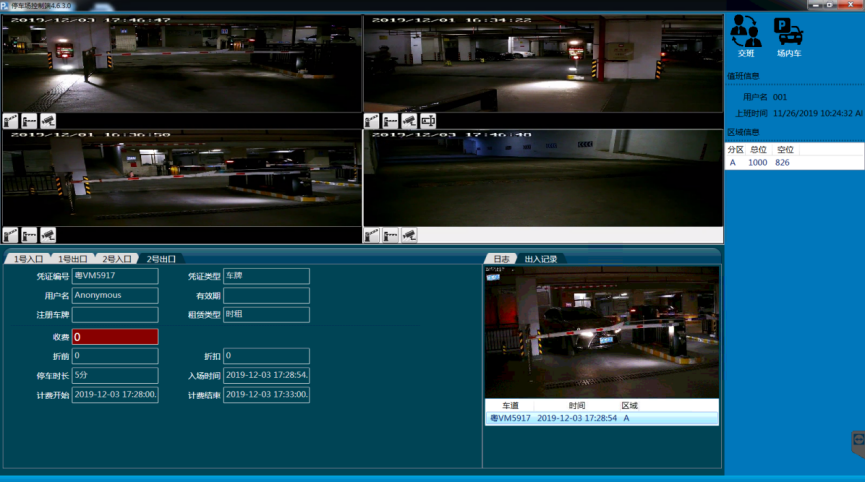Raise barrier gate under top-left camera feed
Screen dimensions: 865x482
[11, 120]
